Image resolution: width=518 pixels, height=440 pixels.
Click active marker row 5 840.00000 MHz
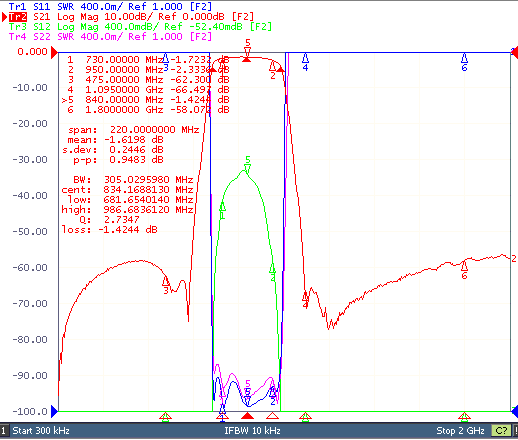(145, 100)
